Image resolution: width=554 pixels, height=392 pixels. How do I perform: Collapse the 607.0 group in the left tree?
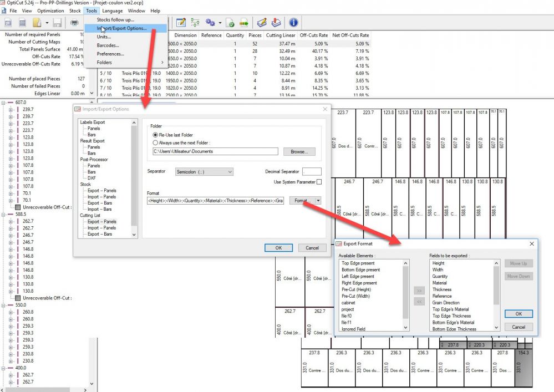3,103
